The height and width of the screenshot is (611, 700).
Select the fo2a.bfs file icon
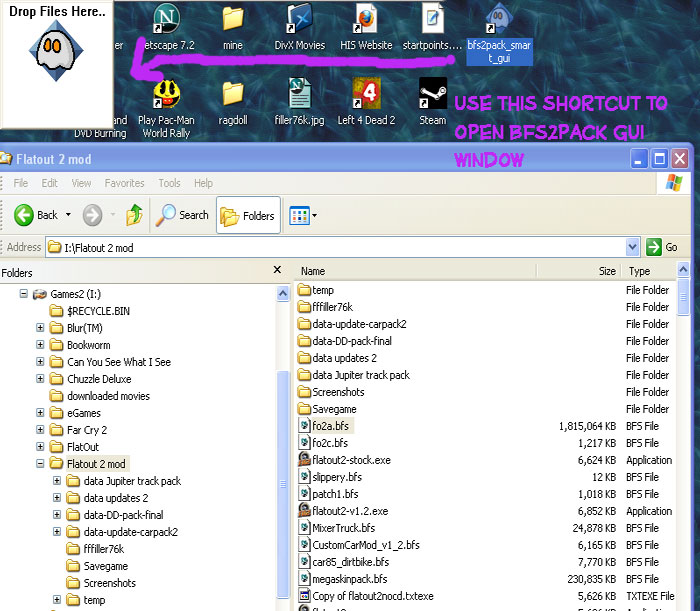pos(304,425)
